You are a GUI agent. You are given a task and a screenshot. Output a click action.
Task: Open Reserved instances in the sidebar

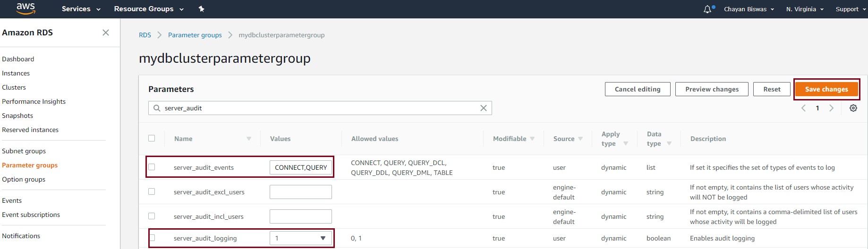(x=30, y=130)
